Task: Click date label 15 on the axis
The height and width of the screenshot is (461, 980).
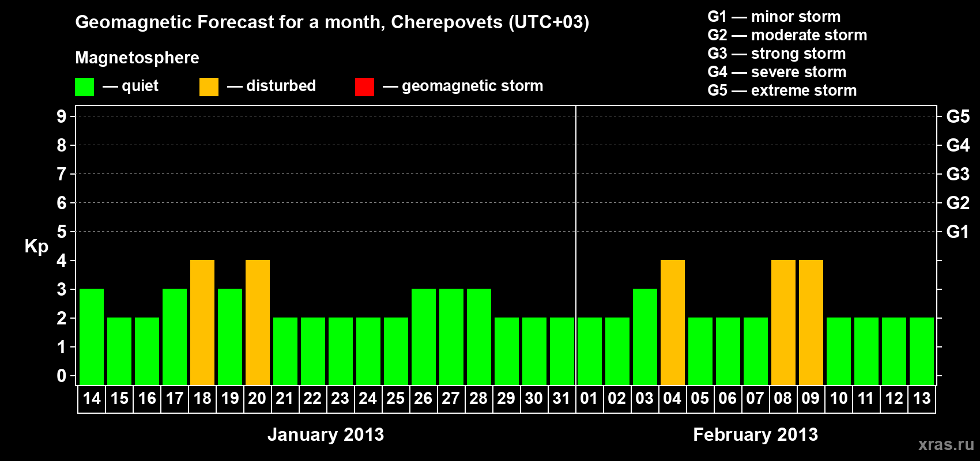Action: point(119,399)
